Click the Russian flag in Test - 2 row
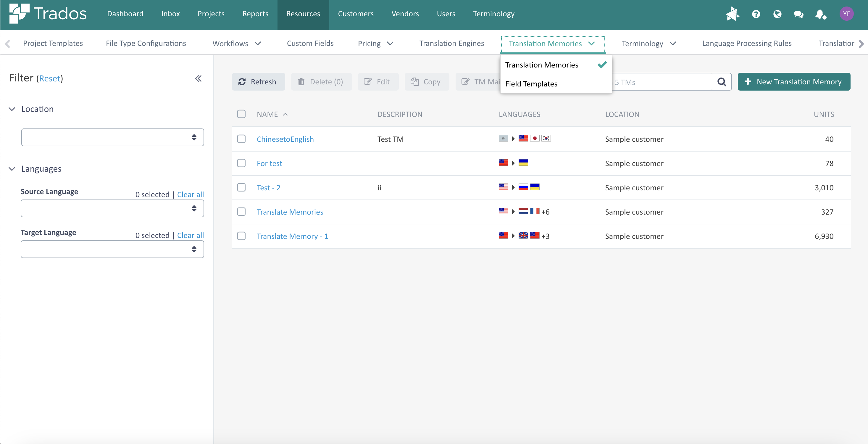Image resolution: width=868 pixels, height=444 pixels. coord(523,187)
